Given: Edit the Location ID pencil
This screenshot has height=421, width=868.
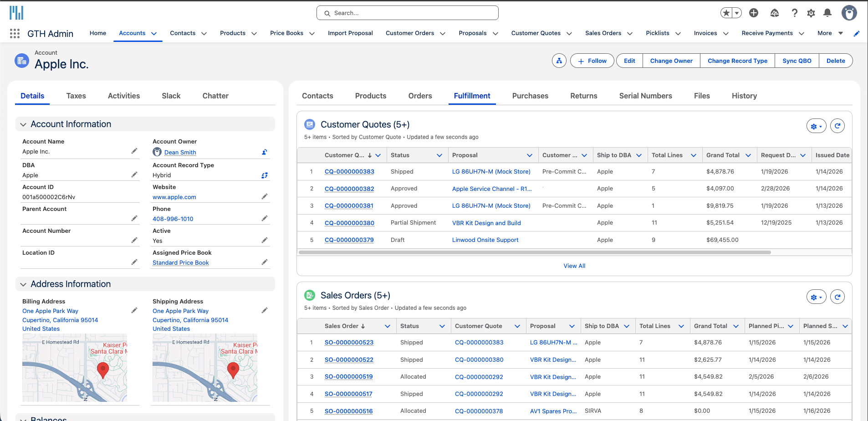Looking at the screenshot, I should click(x=134, y=262).
